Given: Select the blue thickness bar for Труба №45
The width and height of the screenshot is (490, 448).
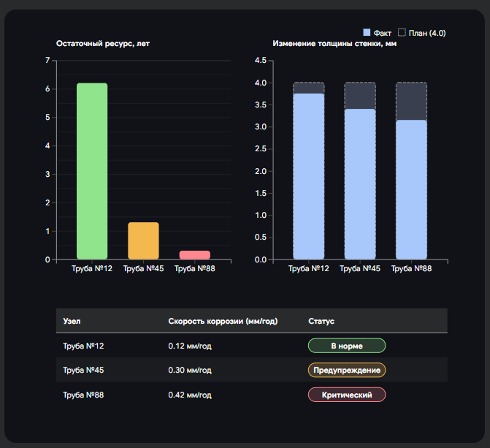Looking at the screenshot, I should point(360,184).
